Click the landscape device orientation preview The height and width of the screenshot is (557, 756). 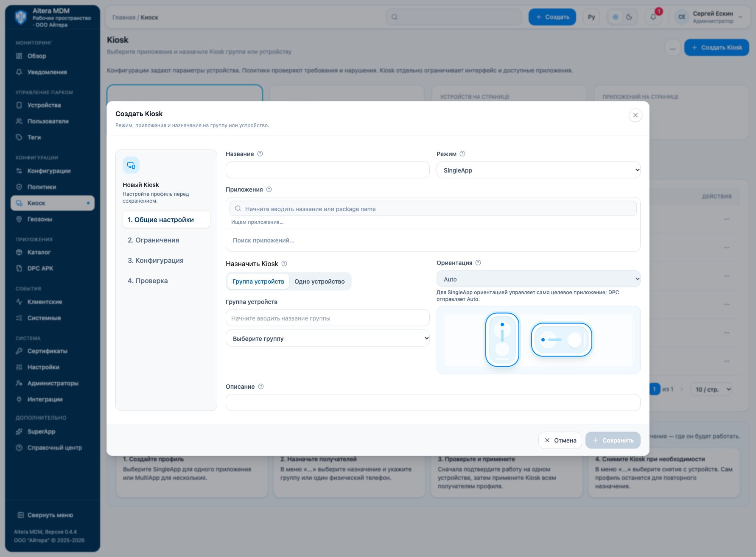click(561, 340)
